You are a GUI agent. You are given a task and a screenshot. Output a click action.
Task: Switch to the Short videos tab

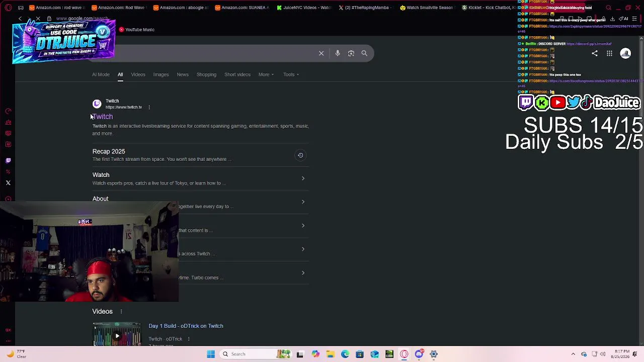point(237,74)
